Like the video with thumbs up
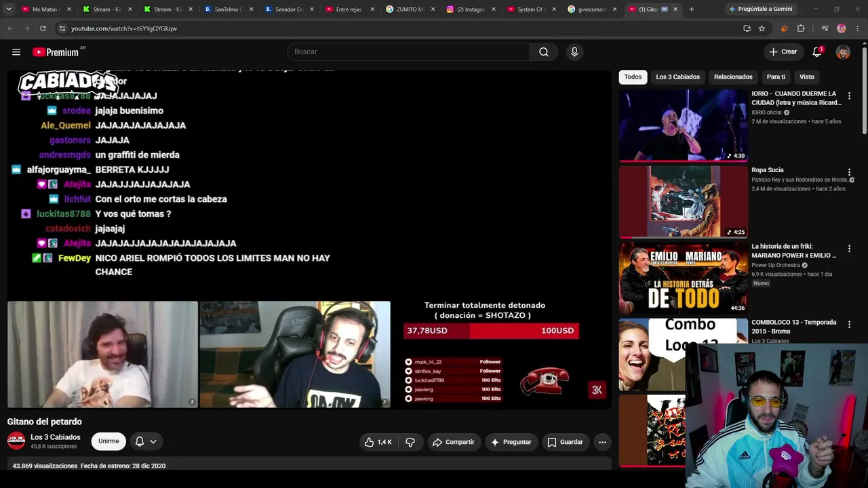The height and width of the screenshot is (488, 868). click(x=377, y=442)
